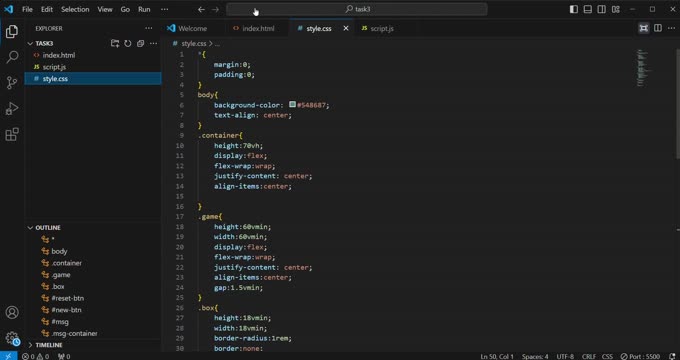Jump to .container in the outline
The width and height of the screenshot is (680, 360).
66,263
